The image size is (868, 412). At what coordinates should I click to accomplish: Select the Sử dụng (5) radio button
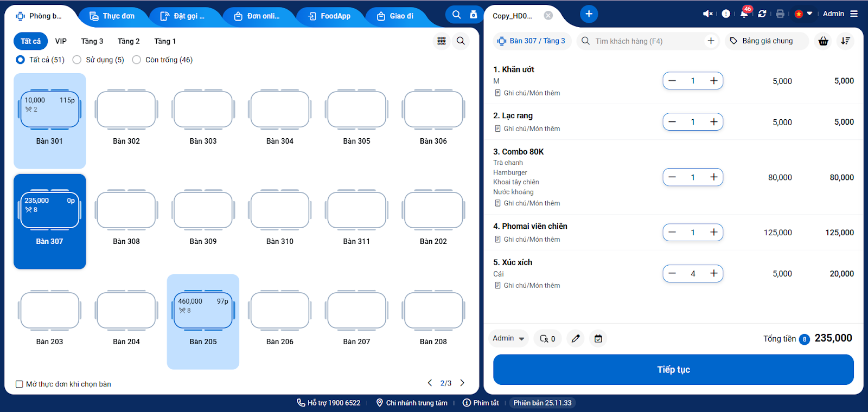point(77,60)
